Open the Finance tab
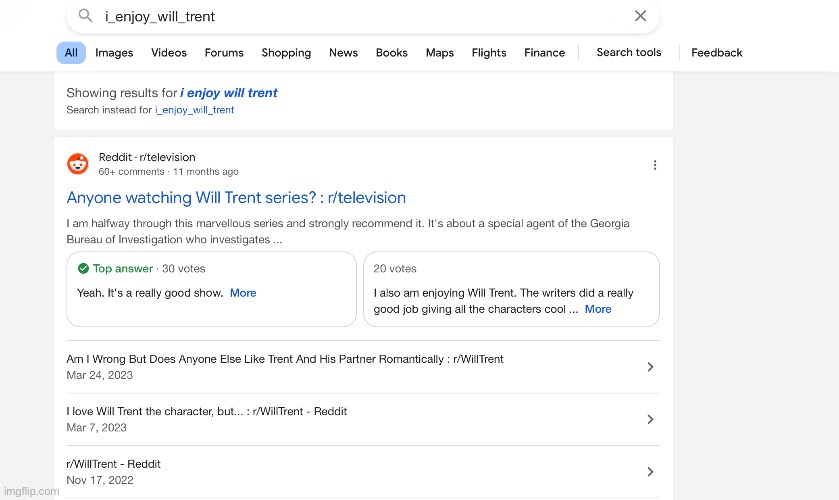Image resolution: width=839 pixels, height=500 pixels. [545, 52]
